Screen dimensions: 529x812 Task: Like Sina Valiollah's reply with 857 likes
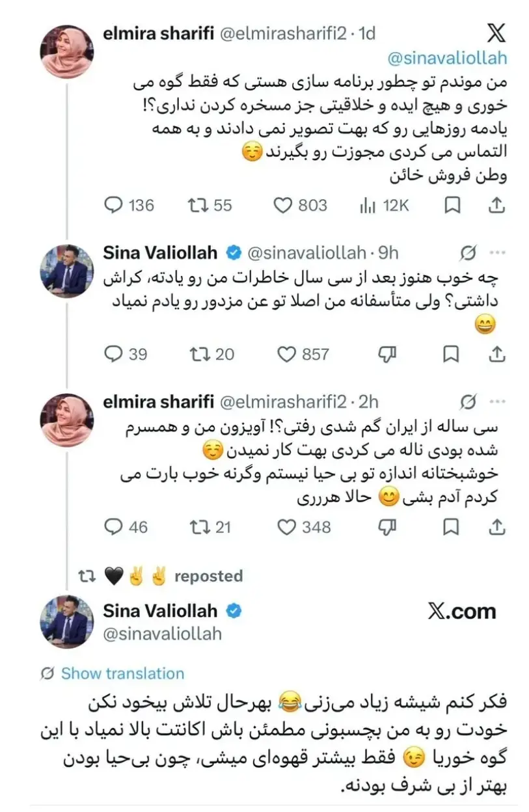303,353
